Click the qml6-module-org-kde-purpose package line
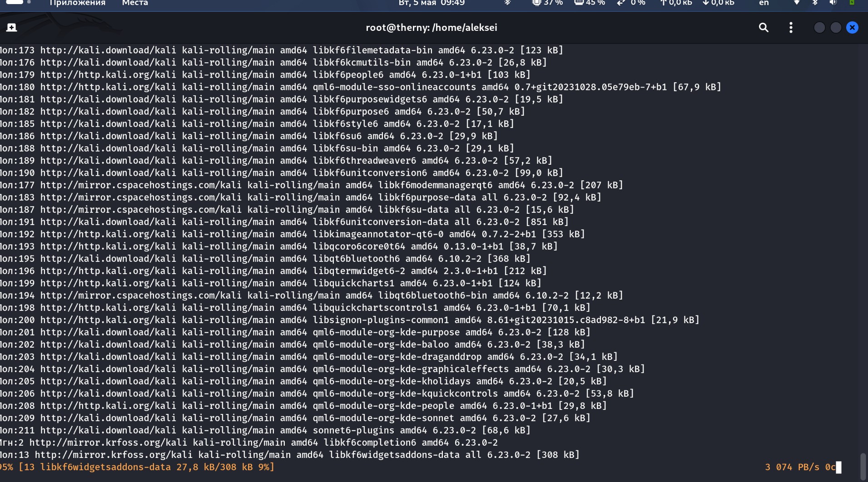Screen dimensions: 868x482 click(295, 332)
